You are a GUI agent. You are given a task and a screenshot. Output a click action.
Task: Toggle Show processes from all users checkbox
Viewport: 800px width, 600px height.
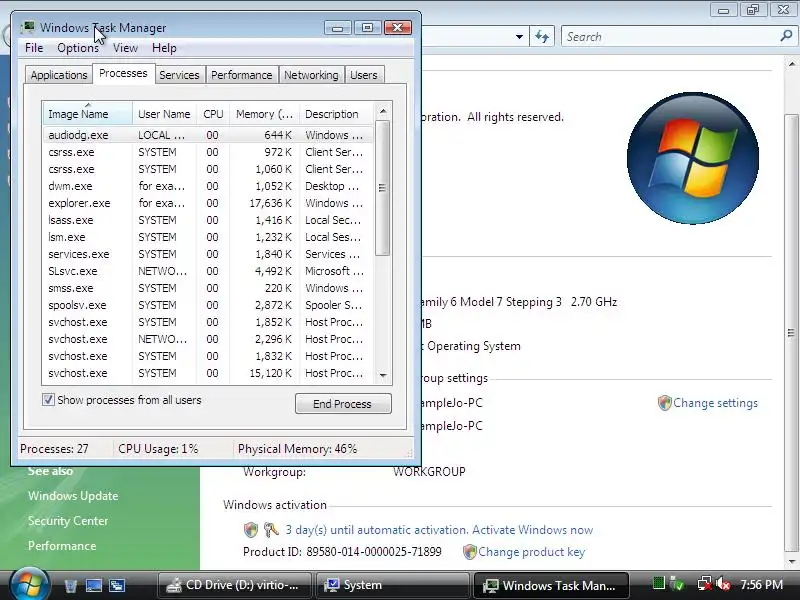pos(48,399)
